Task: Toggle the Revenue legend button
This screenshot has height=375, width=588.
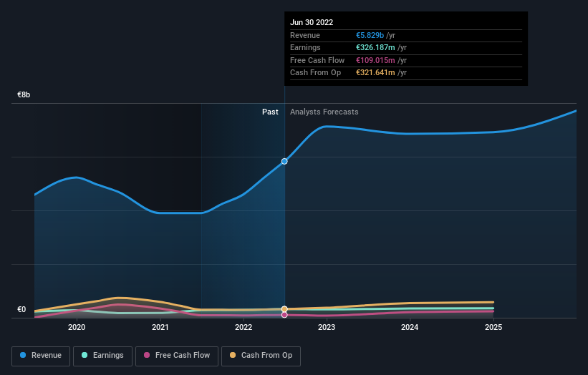Action: click(x=41, y=356)
